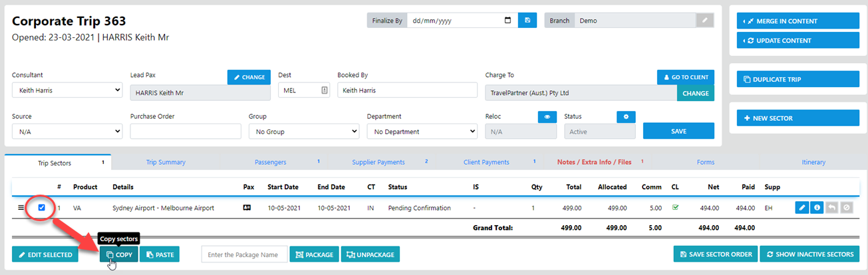Viewport: 868px width, 275px height.
Task: Click the Enter the Package Name field
Action: coord(244,254)
